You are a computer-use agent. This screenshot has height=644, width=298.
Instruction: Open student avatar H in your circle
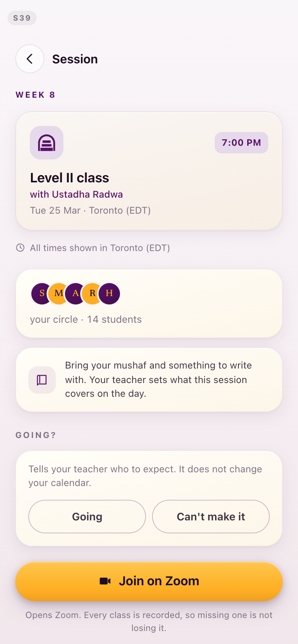[109, 293]
